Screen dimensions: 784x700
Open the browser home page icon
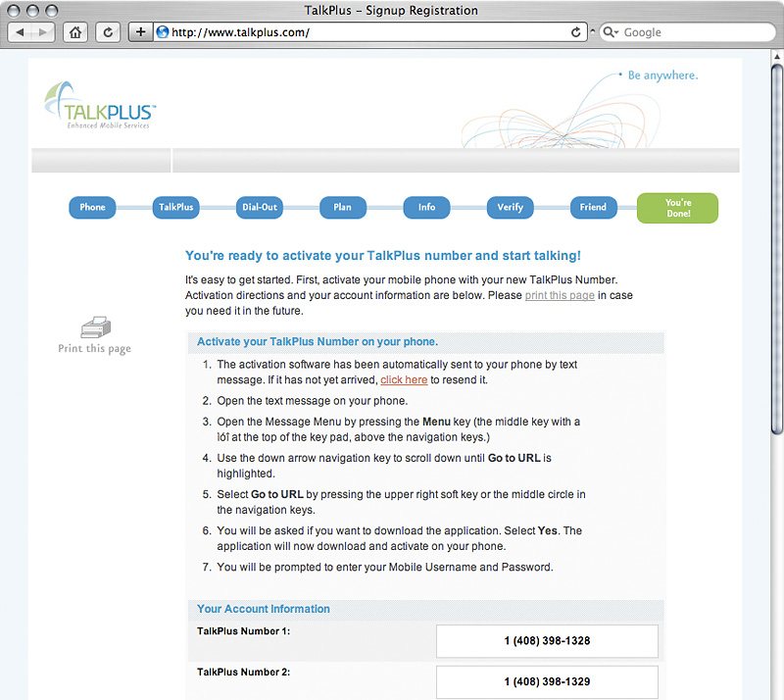75,32
